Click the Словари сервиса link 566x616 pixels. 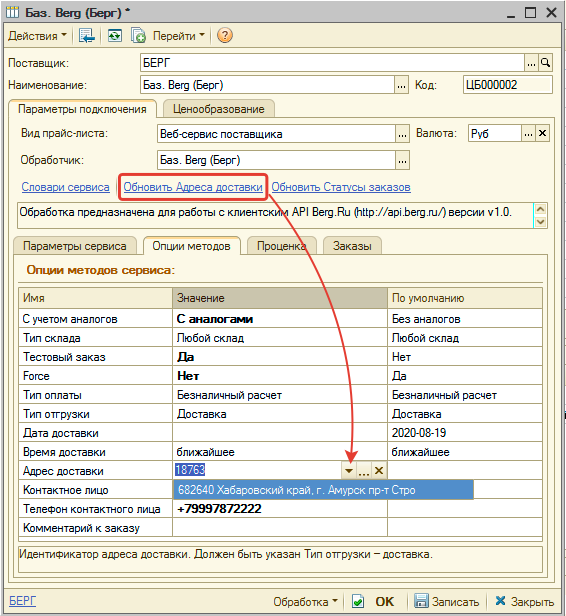click(66, 187)
